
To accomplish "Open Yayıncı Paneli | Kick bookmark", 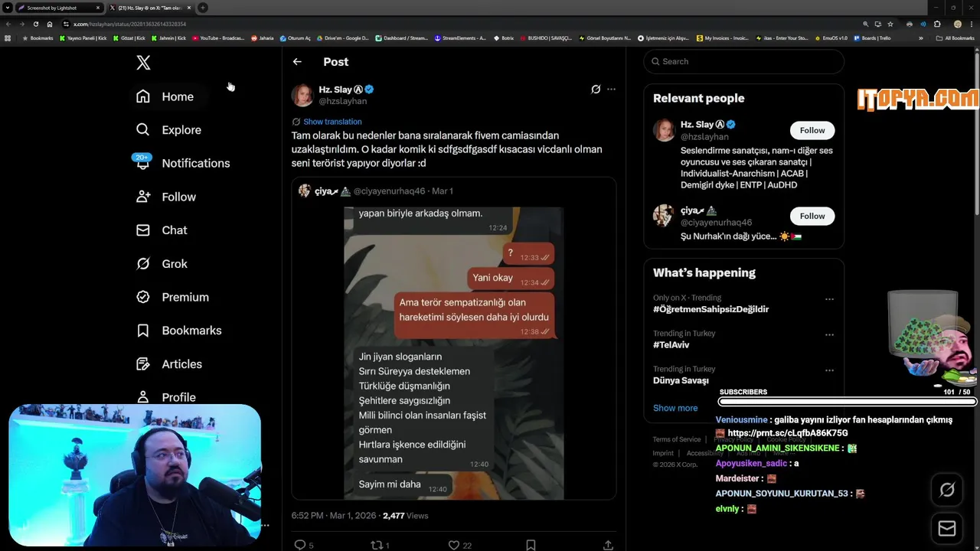I will tap(83, 38).
